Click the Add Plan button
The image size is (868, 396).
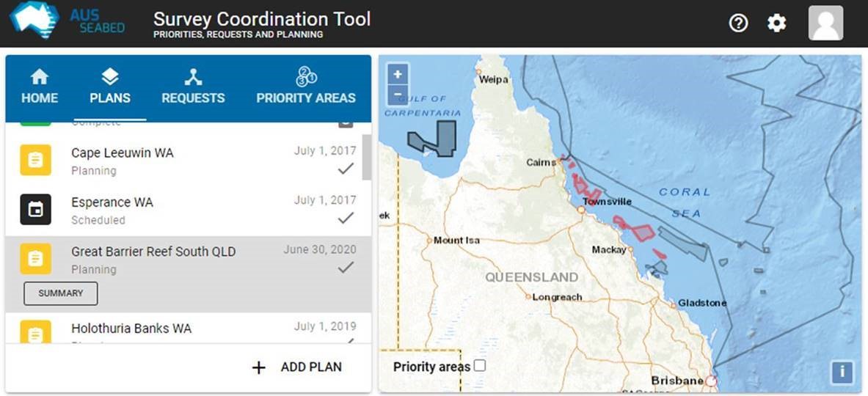(x=296, y=367)
